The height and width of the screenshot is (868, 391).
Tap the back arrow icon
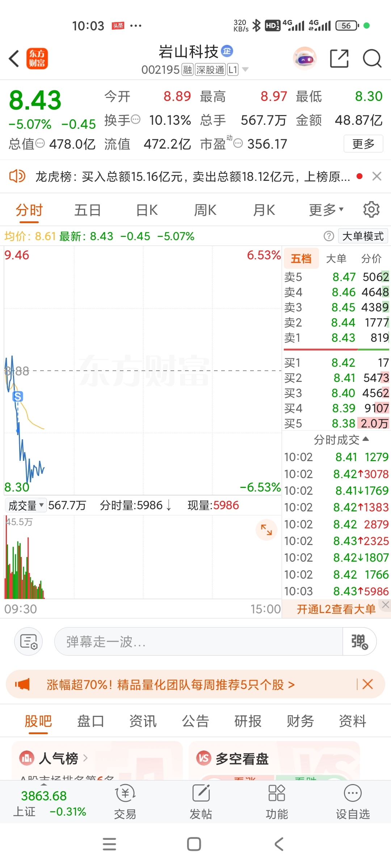pos(14,59)
